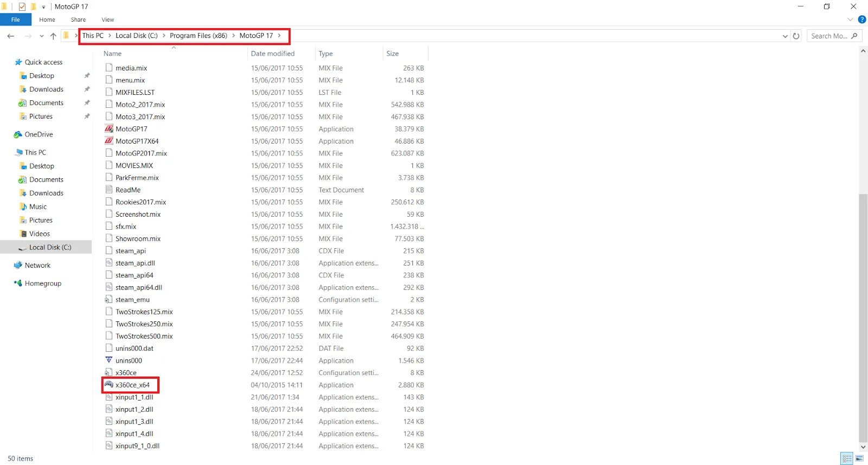Image resolution: width=868 pixels, height=465 pixels.
Task: Open OneDrive in the navigation pane
Action: point(39,134)
